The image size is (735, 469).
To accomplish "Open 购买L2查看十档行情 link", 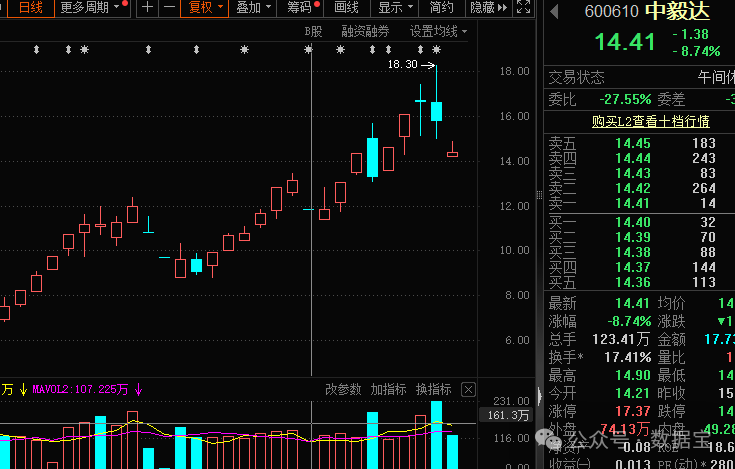I will click(x=651, y=121).
